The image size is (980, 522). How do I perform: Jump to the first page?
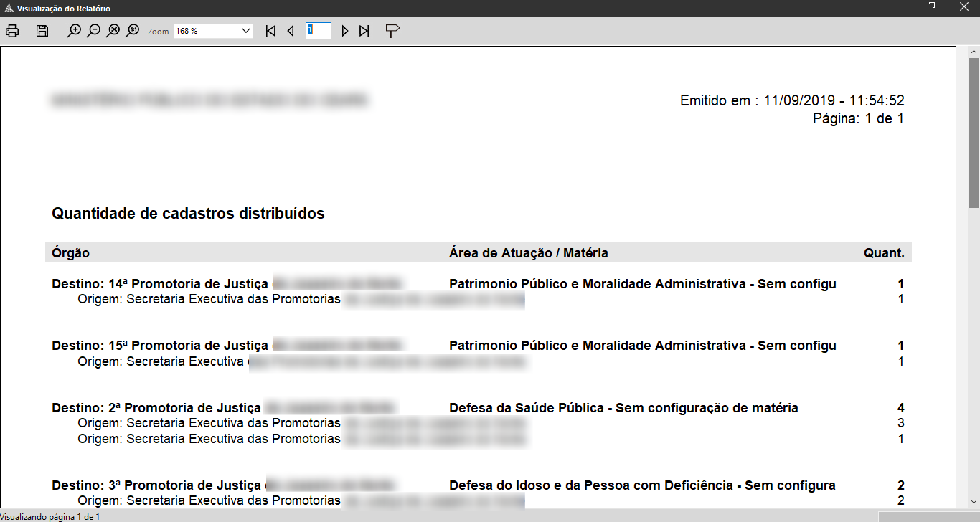(270, 30)
